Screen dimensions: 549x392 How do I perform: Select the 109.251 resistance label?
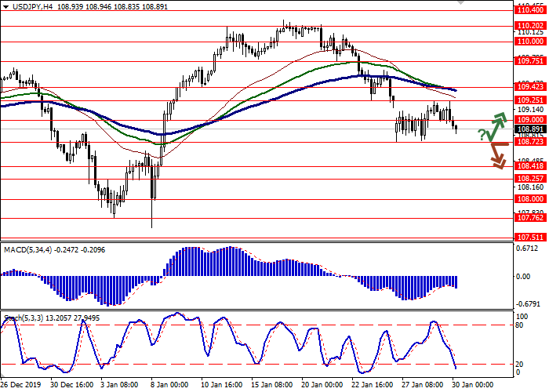pyautogui.click(x=530, y=100)
